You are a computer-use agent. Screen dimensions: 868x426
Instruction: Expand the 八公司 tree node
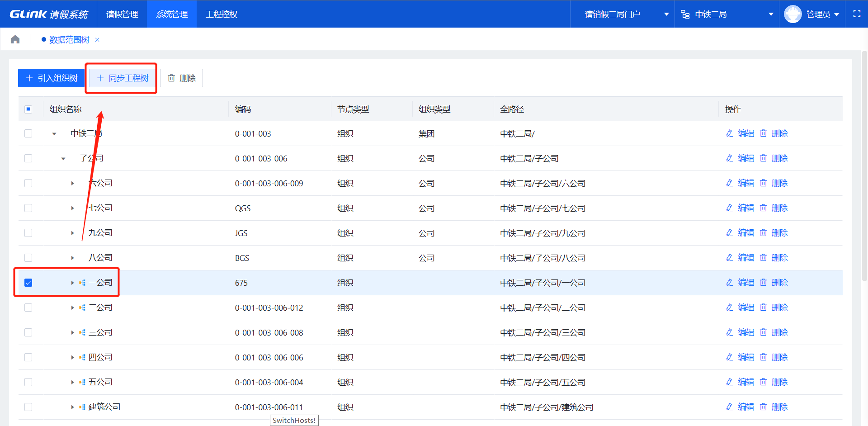click(x=72, y=258)
